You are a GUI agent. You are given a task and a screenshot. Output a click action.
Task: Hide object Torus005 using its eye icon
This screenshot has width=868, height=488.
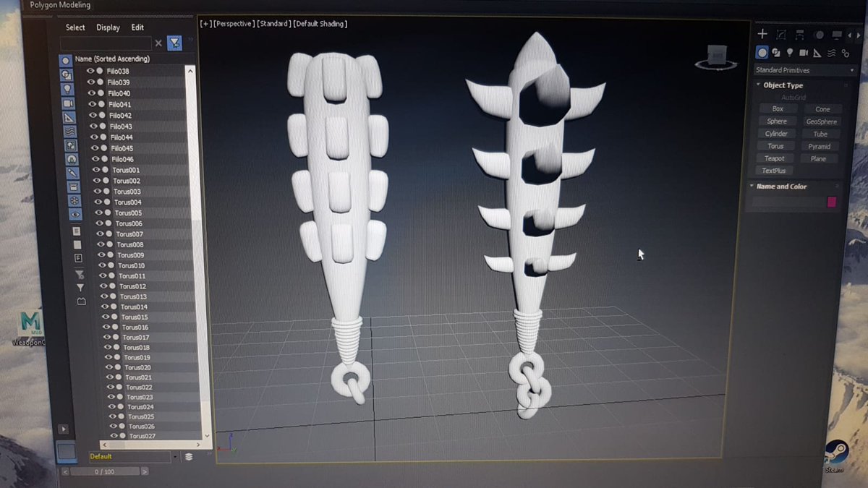98,213
